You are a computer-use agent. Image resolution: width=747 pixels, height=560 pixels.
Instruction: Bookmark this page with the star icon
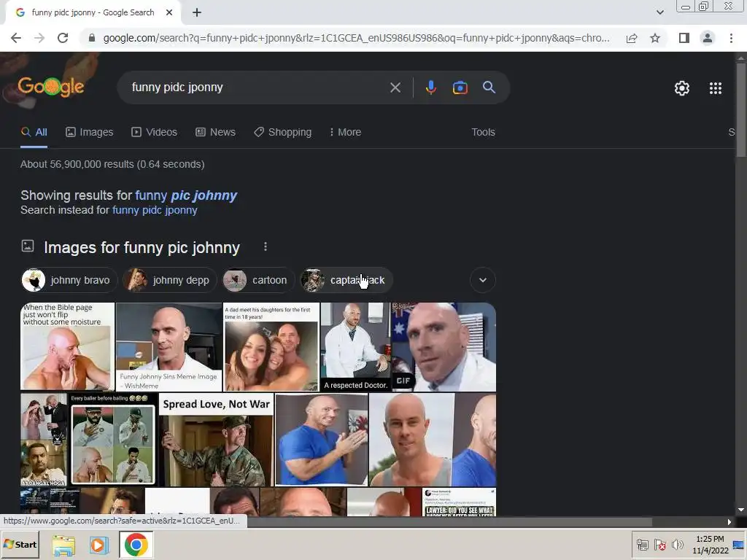point(655,38)
